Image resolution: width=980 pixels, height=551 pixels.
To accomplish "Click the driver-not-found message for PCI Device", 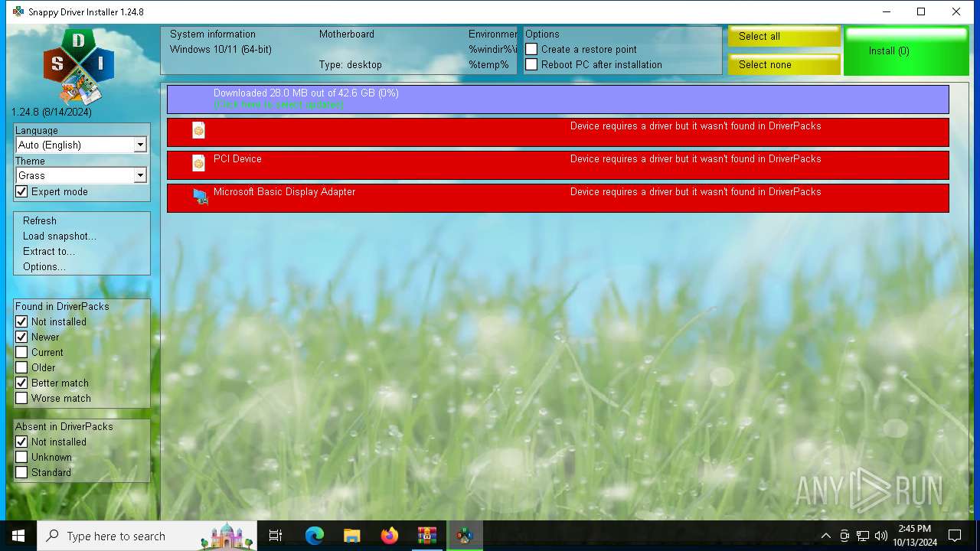I will [x=695, y=158].
